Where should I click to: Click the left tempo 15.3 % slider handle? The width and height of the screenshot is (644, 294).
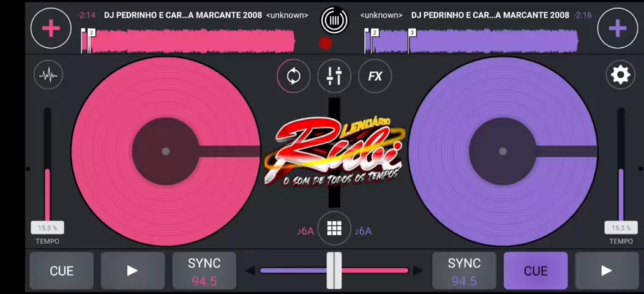[x=47, y=228]
